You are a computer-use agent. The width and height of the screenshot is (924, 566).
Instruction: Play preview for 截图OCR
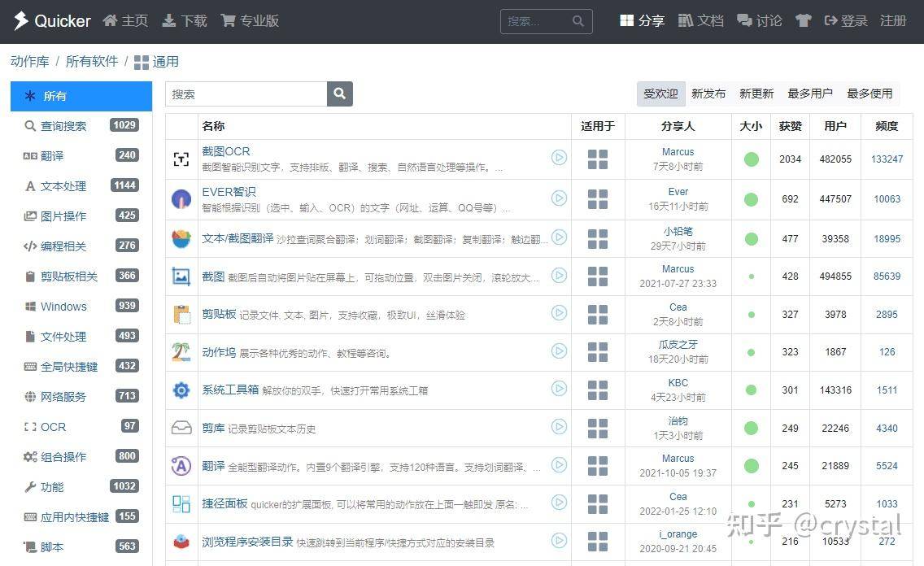pos(560,158)
